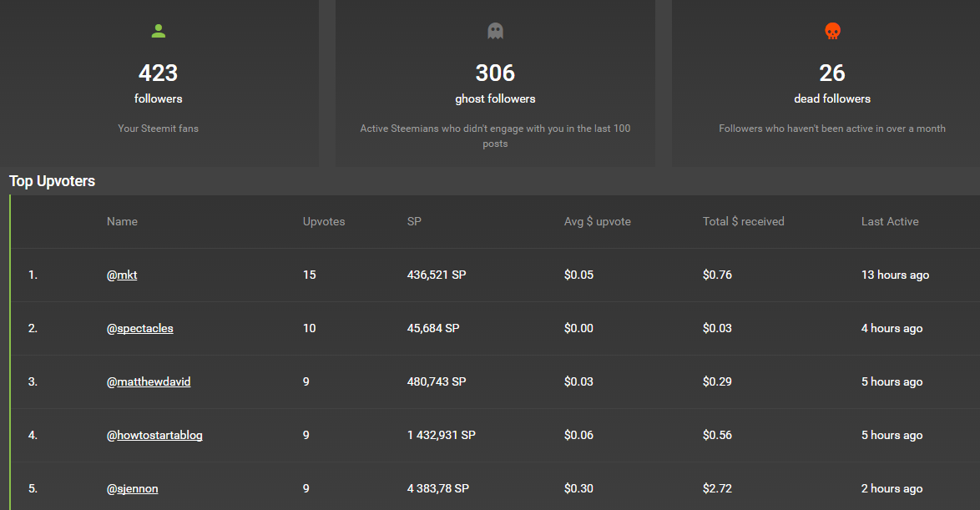Sort by the SP column header
980x510 pixels.
tap(414, 221)
